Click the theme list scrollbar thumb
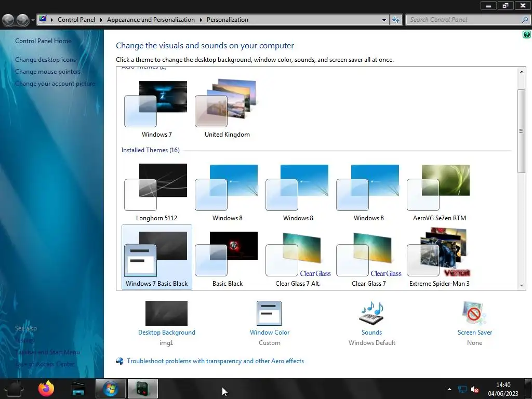 (522, 131)
